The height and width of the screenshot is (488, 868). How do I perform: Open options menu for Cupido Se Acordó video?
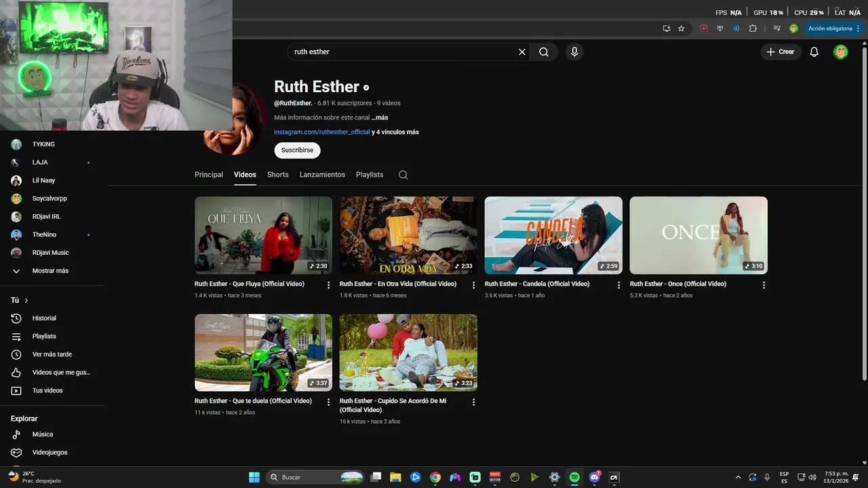coord(473,402)
